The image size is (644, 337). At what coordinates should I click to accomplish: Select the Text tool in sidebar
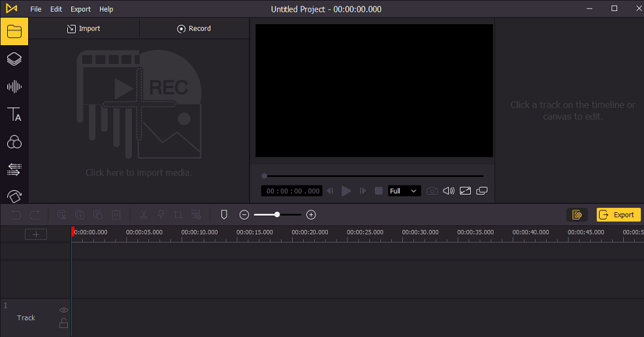click(14, 114)
